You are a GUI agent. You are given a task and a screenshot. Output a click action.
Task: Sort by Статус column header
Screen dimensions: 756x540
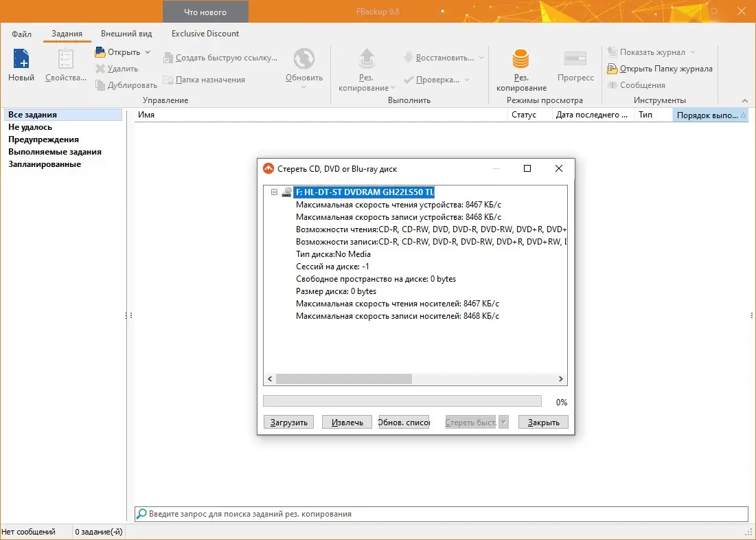point(529,115)
